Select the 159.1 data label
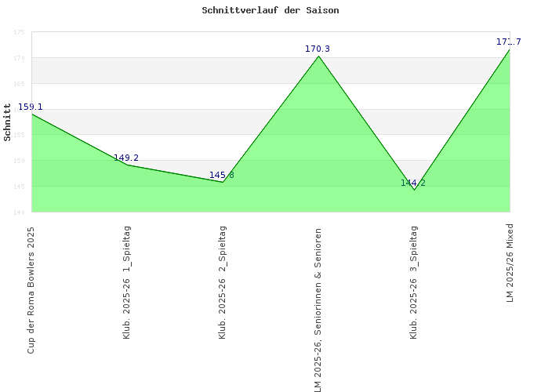The height and width of the screenshot is (392, 541). 31,107
